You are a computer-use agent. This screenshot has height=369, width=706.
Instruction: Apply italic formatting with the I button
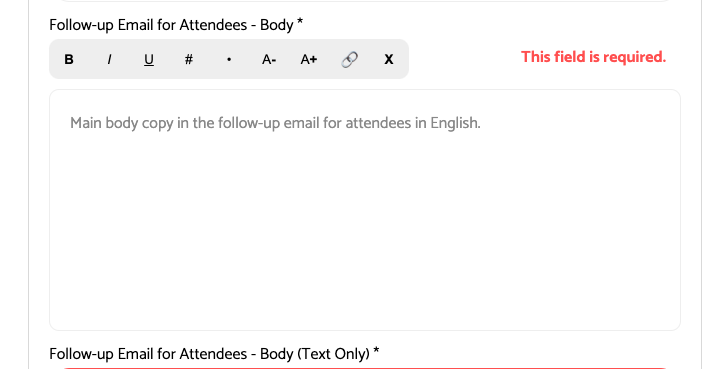(109, 59)
